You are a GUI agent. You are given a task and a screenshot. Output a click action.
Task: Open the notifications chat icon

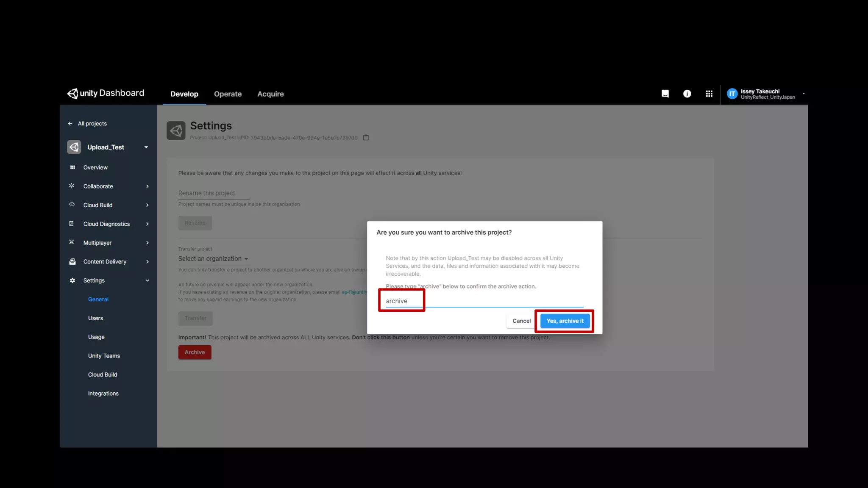[x=665, y=94]
